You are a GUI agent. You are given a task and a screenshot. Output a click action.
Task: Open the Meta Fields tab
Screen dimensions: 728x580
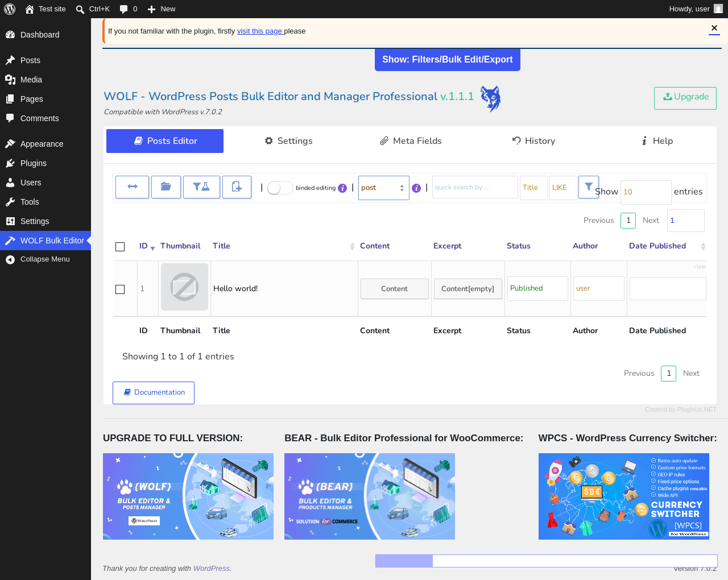pyautogui.click(x=411, y=141)
